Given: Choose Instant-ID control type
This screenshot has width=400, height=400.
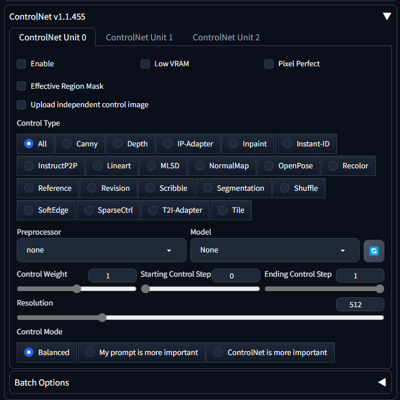Looking at the screenshot, I should pos(306,144).
